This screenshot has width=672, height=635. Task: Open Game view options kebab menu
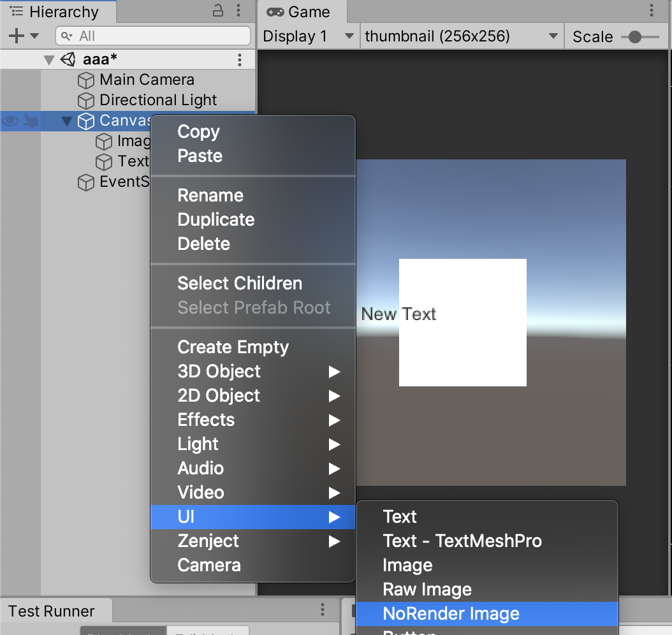tap(652, 10)
